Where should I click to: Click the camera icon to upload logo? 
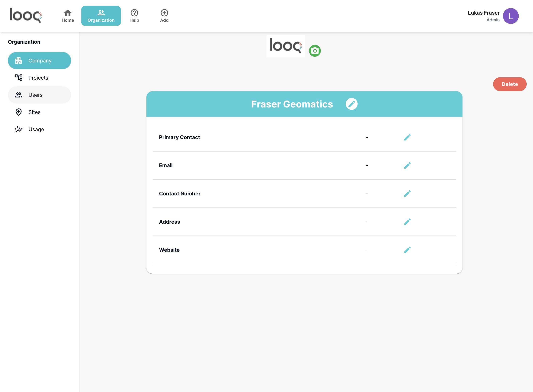click(315, 51)
